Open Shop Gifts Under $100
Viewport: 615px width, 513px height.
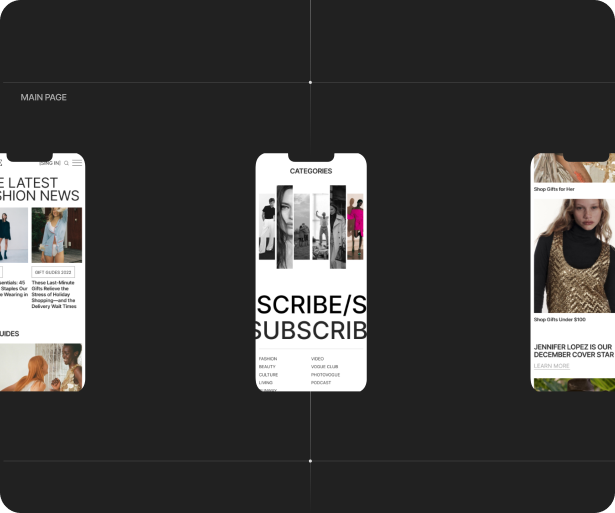point(559,320)
